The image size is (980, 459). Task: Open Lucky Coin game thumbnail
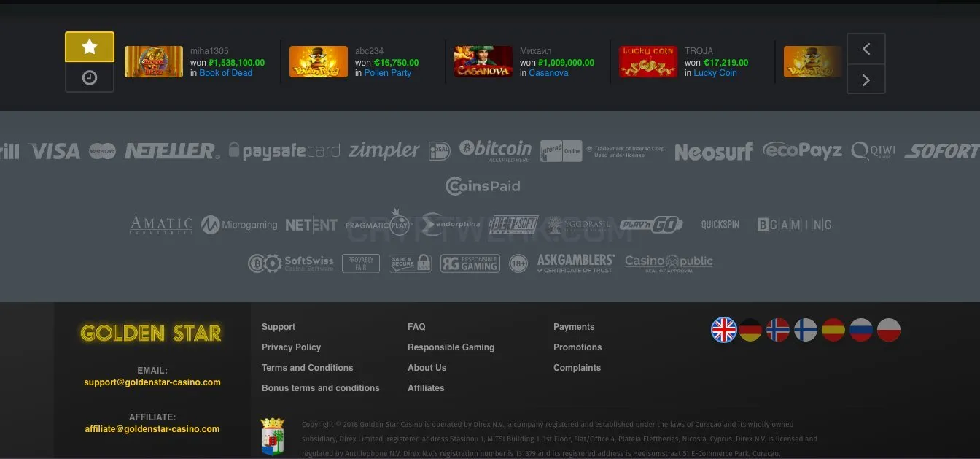point(648,62)
